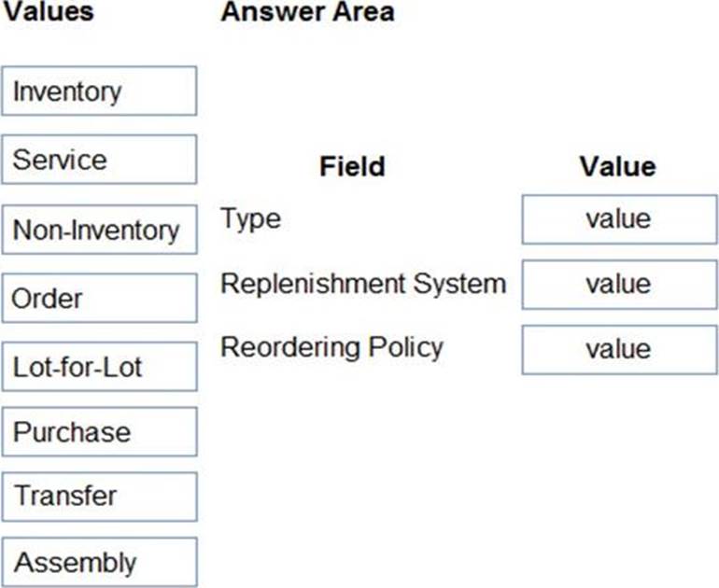The height and width of the screenshot is (588, 719).
Task: Choose the Non-Inventory value box
Action: pyautogui.click(x=99, y=230)
